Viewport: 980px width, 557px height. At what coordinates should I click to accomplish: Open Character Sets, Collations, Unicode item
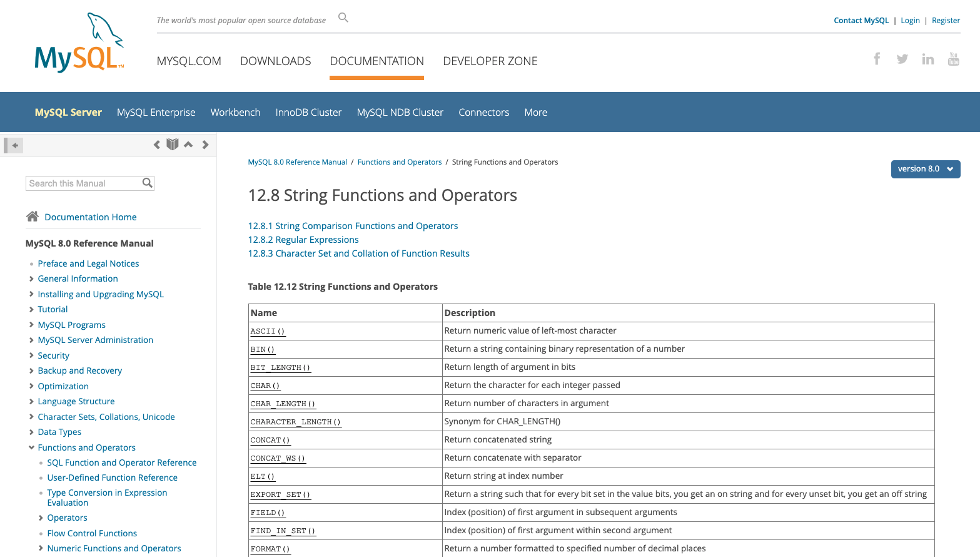pos(106,417)
